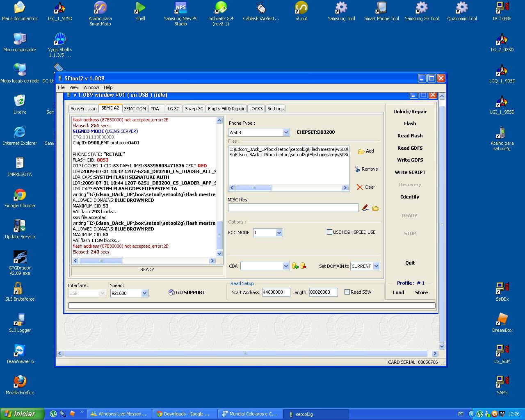The image size is (525, 420).
Task: Click the Read GDFS button
Action: [x=410, y=148]
